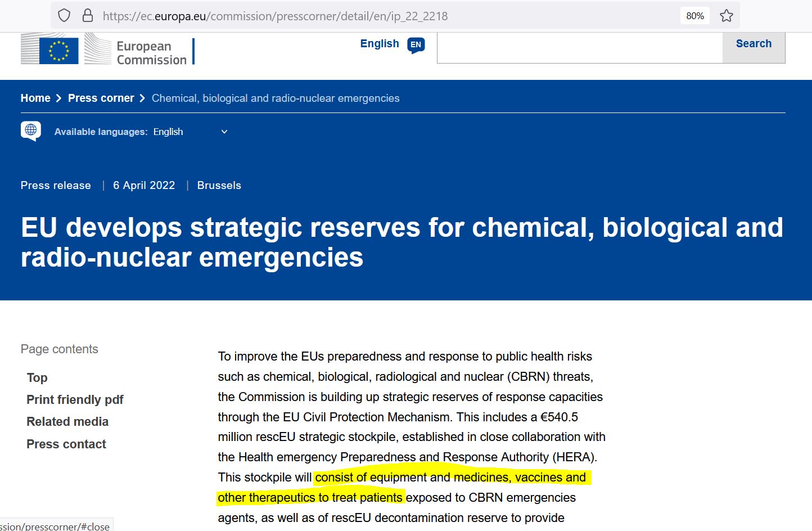
Task: Bookmark this page with star icon
Action: click(x=726, y=16)
